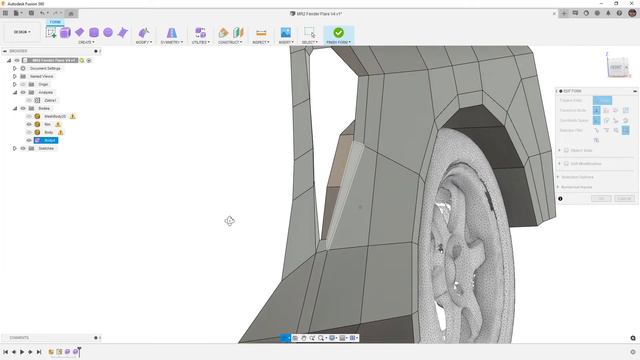The height and width of the screenshot is (360, 640).
Task: Toggle visibility of Zebra1 analysis
Action: tap(29, 100)
